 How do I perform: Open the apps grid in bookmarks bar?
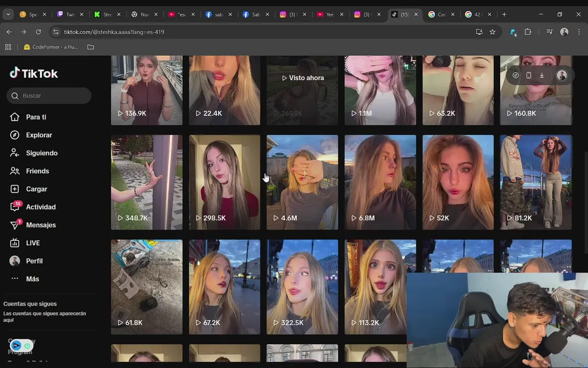point(8,47)
